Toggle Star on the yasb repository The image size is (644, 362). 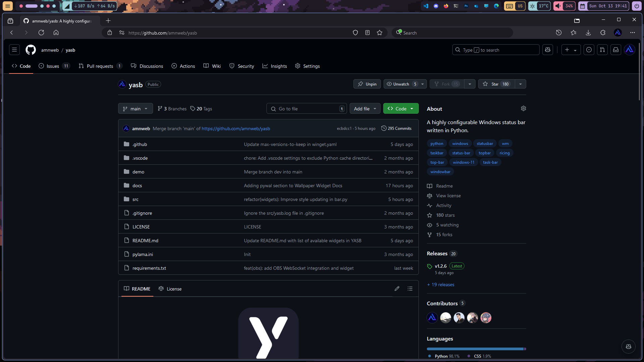pyautogui.click(x=496, y=84)
